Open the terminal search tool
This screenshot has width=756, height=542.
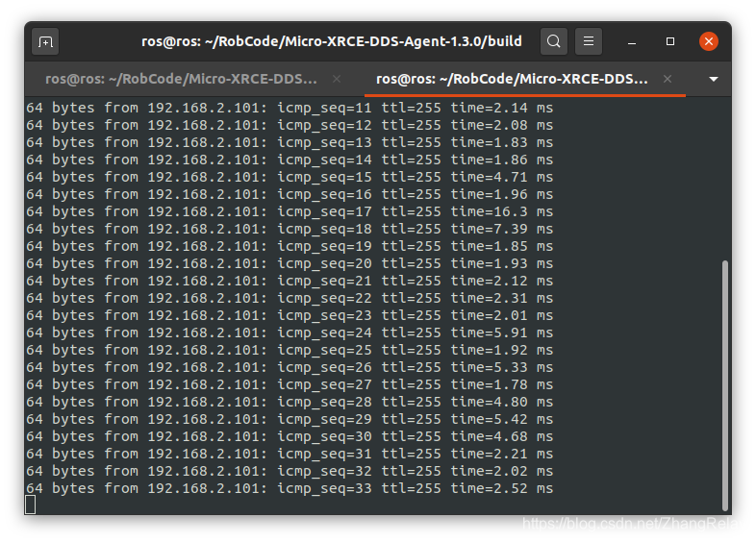553,41
